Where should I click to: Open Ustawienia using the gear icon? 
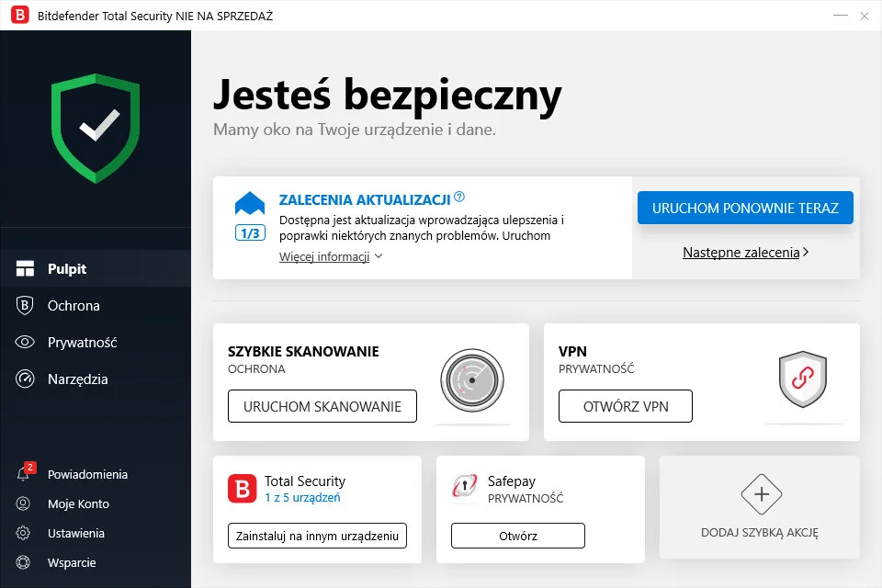pos(22,533)
